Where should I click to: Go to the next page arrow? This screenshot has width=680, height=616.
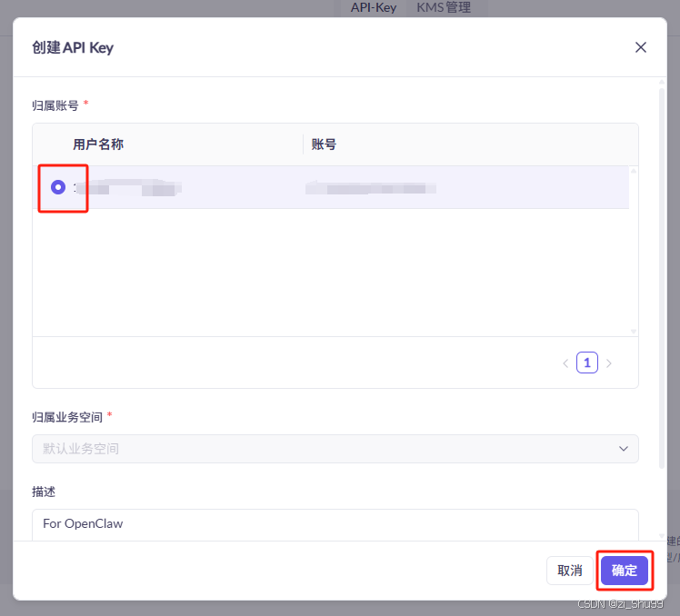pos(609,363)
